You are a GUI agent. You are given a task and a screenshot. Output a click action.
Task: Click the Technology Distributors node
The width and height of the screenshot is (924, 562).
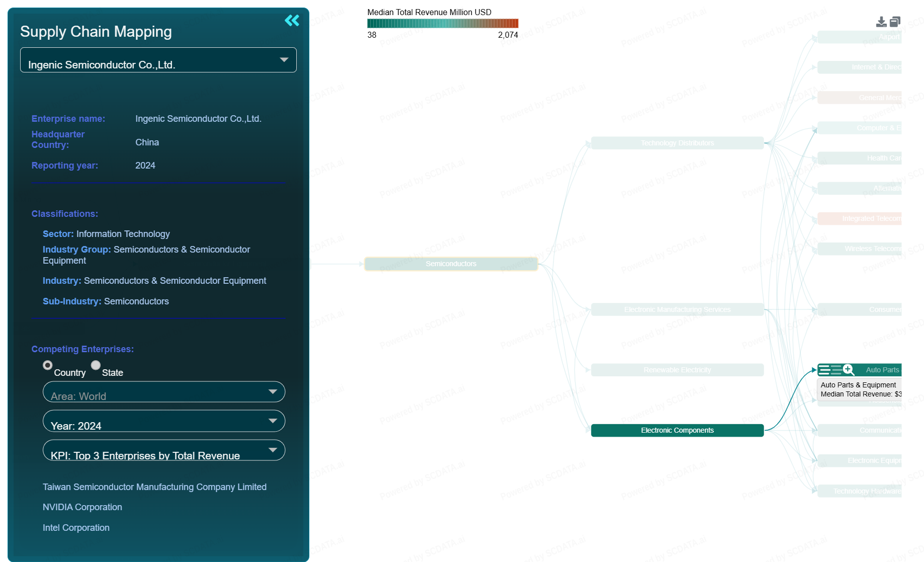tap(677, 143)
